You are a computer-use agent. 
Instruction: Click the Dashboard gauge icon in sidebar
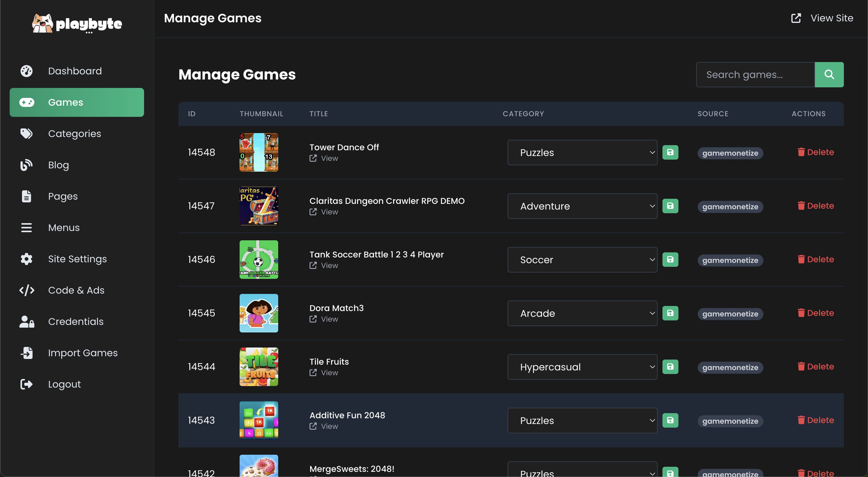click(26, 71)
